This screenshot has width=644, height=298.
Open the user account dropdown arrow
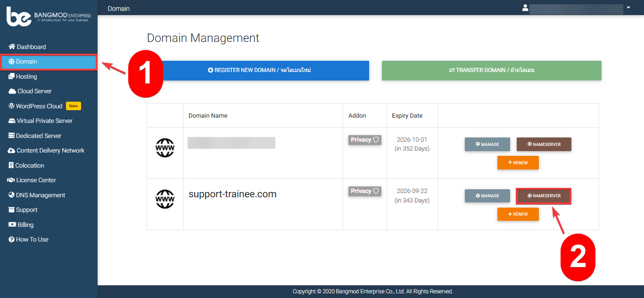tap(628, 8)
